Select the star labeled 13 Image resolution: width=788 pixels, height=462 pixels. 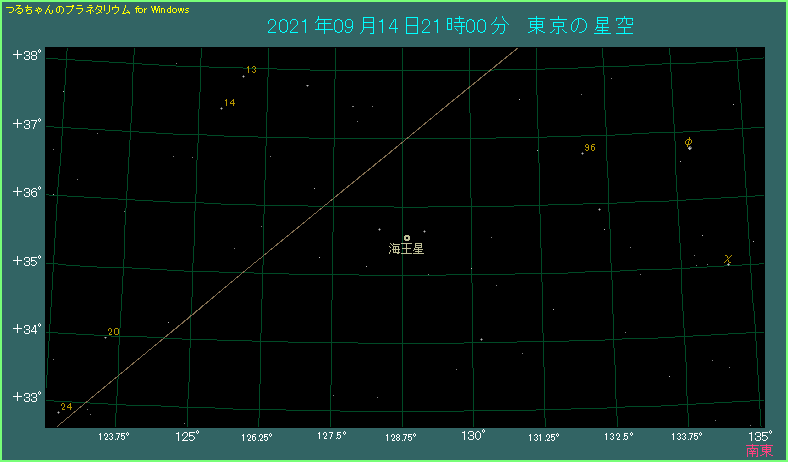coord(243,76)
